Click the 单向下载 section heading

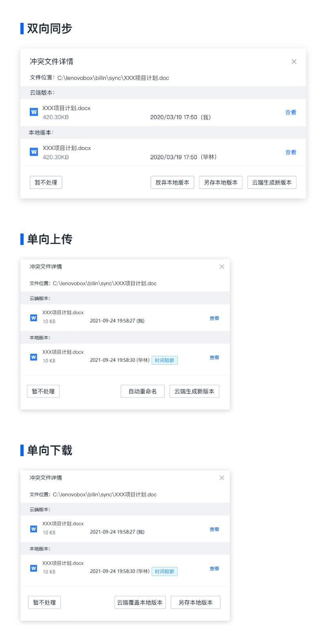point(49,450)
